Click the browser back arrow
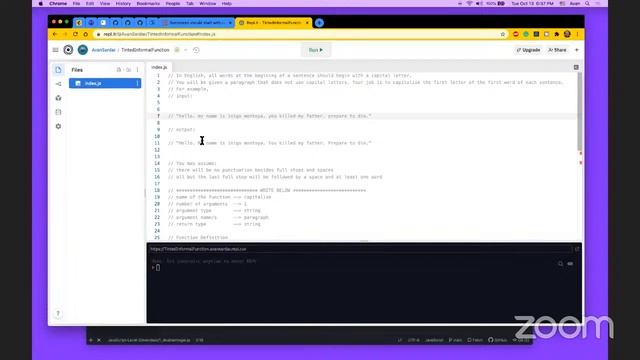Screen dimensions: 640x360 (x=55, y=34)
